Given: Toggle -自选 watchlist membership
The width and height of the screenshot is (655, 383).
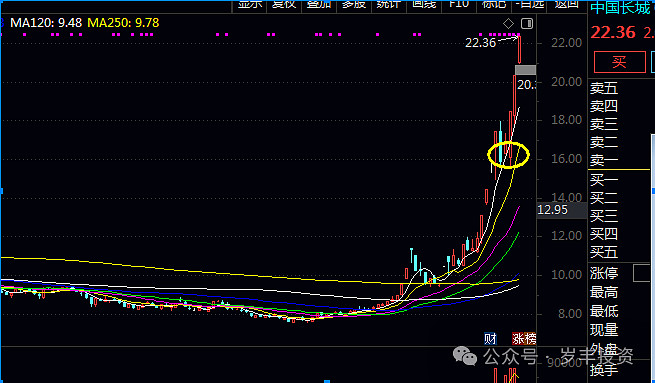Looking at the screenshot, I should [x=530, y=5].
